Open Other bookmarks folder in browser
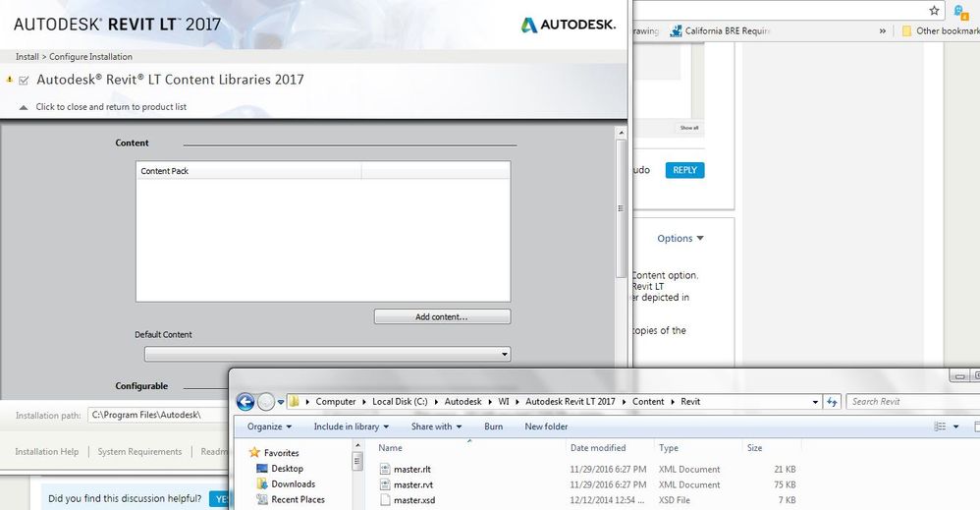This screenshot has height=510, width=980. (941, 30)
